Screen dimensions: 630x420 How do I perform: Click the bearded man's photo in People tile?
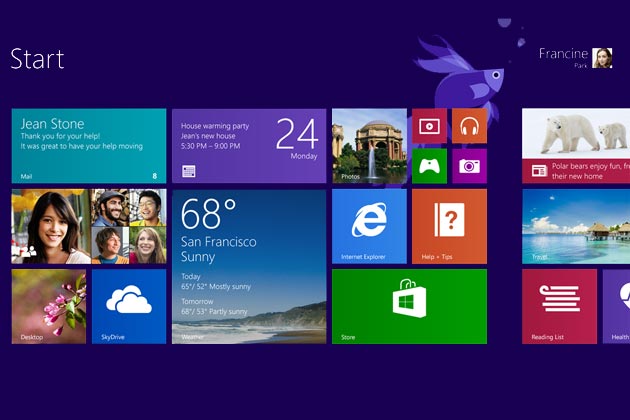pos(110,207)
